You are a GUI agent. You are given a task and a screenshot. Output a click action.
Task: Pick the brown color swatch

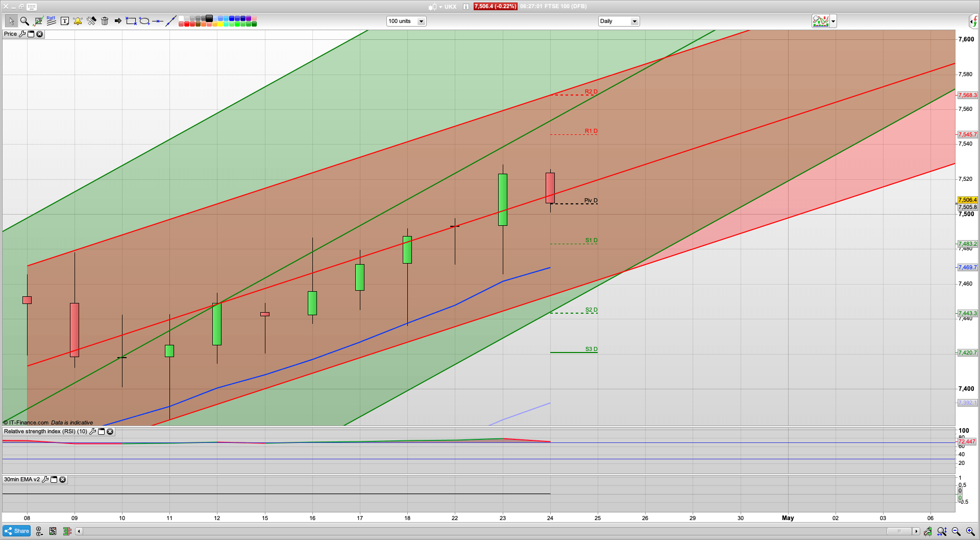(x=198, y=24)
